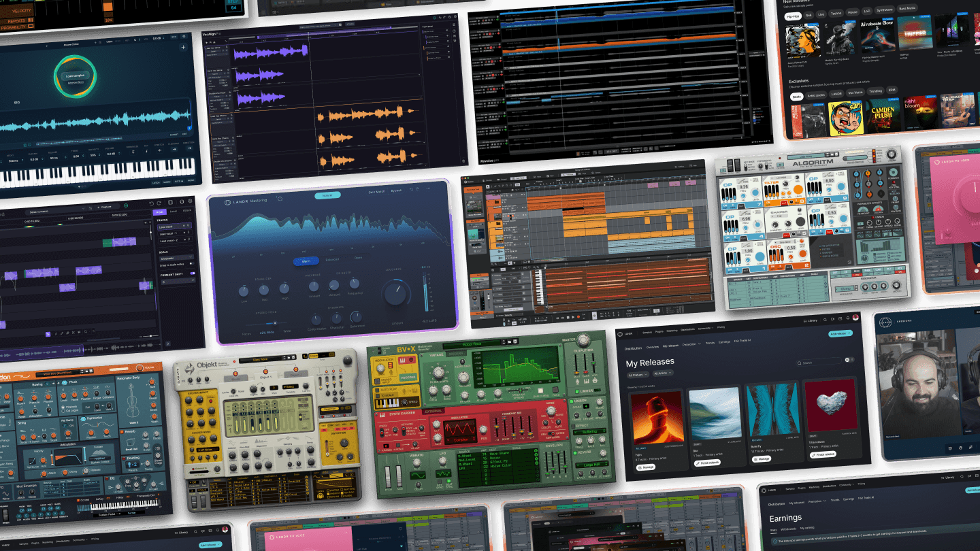
Task: Switch to Withdrawals tab in Earnings window
Action: click(x=789, y=529)
